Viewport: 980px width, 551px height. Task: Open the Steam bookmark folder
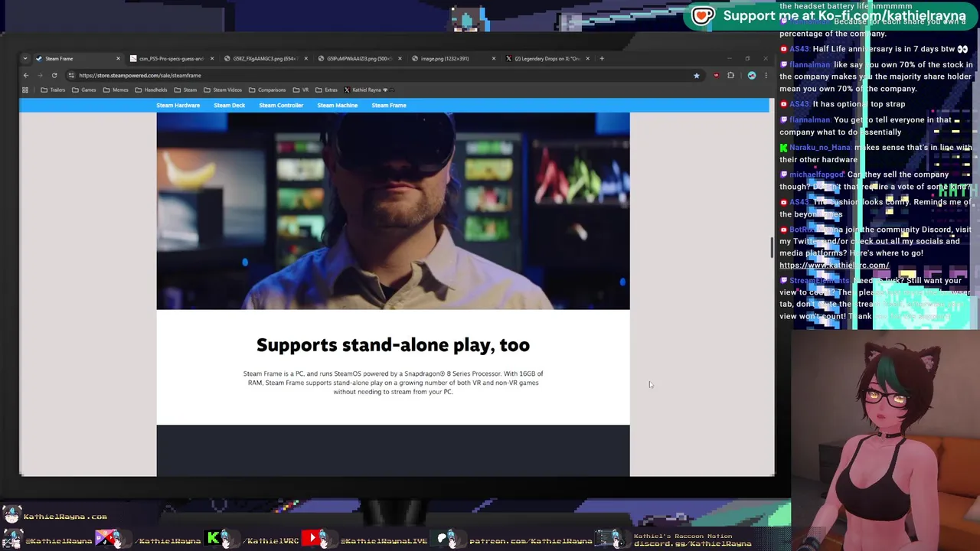click(x=185, y=90)
